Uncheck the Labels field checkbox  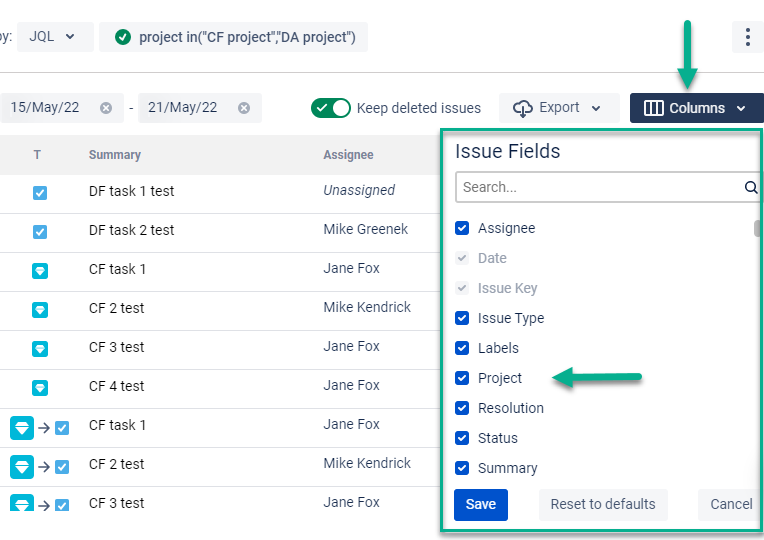click(462, 348)
